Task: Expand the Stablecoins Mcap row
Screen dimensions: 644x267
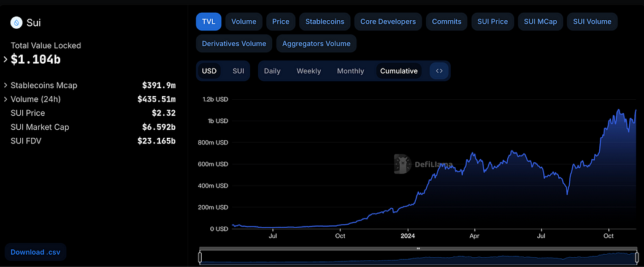Action: (x=6, y=85)
